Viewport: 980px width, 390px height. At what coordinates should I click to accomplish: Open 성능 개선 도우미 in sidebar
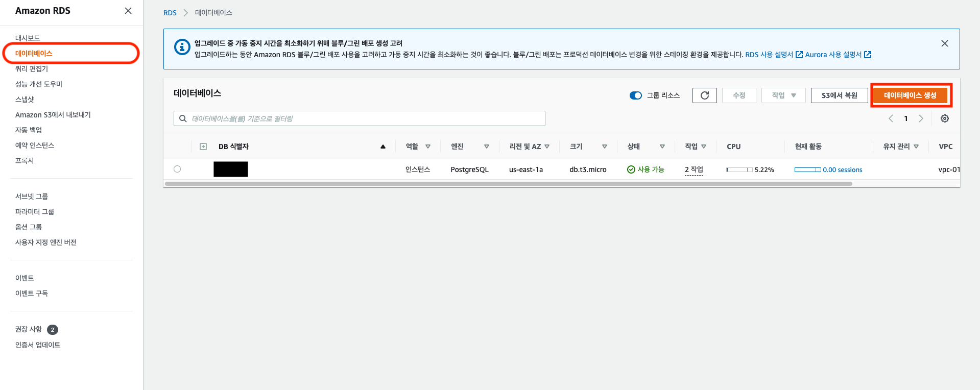[x=39, y=84]
